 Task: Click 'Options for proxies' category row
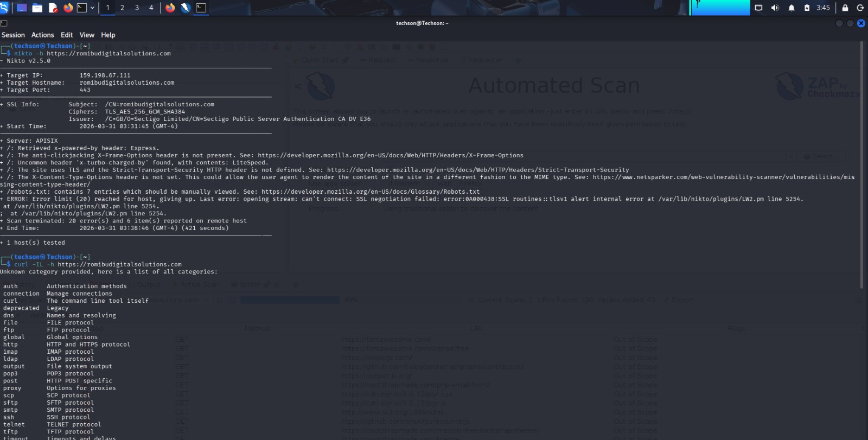click(x=59, y=388)
